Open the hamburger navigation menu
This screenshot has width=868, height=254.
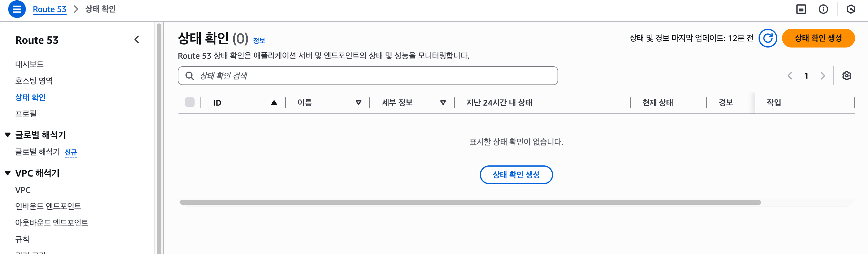[x=16, y=9]
